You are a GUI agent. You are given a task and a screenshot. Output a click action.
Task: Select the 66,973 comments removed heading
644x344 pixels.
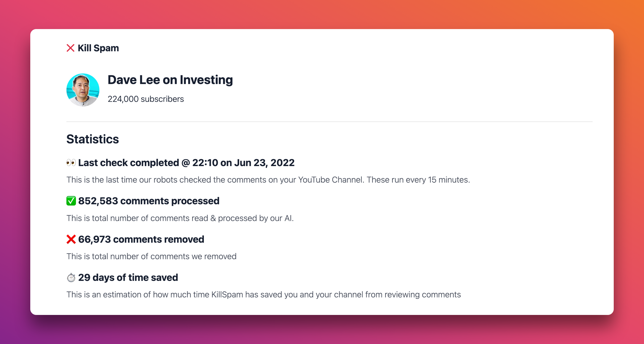click(141, 239)
